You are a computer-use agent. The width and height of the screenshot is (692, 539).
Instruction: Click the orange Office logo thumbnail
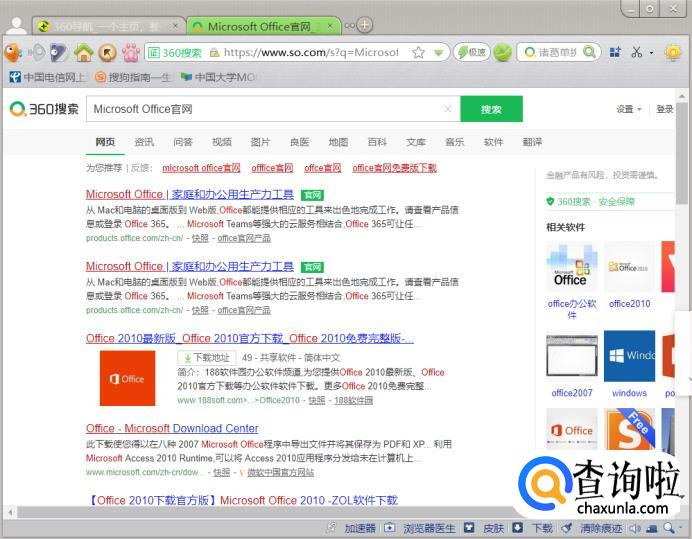[x=127, y=378]
